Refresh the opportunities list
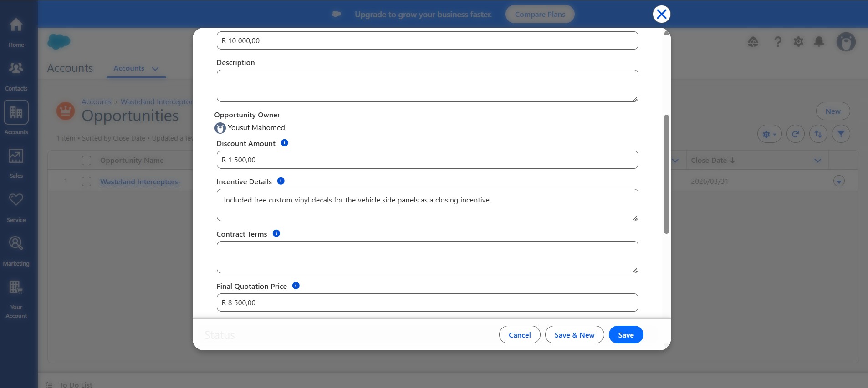This screenshot has width=868, height=388. pos(795,134)
